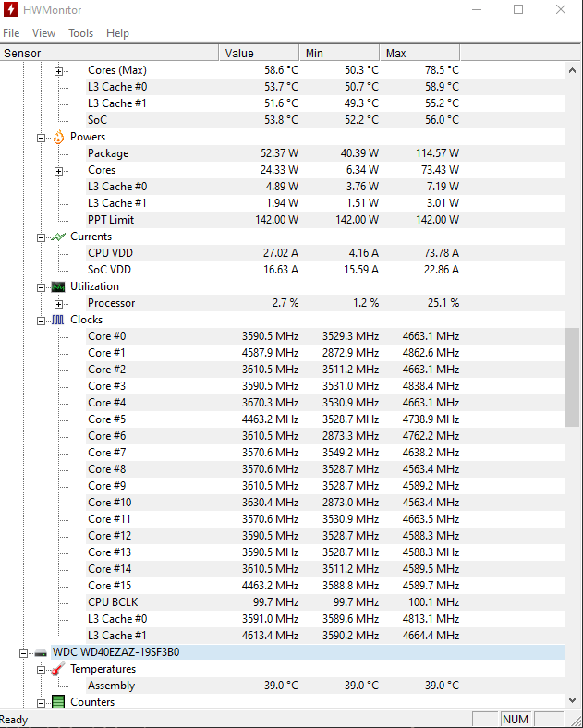Select the CPU BCLK row
The height and width of the screenshot is (728, 583).
(325, 602)
